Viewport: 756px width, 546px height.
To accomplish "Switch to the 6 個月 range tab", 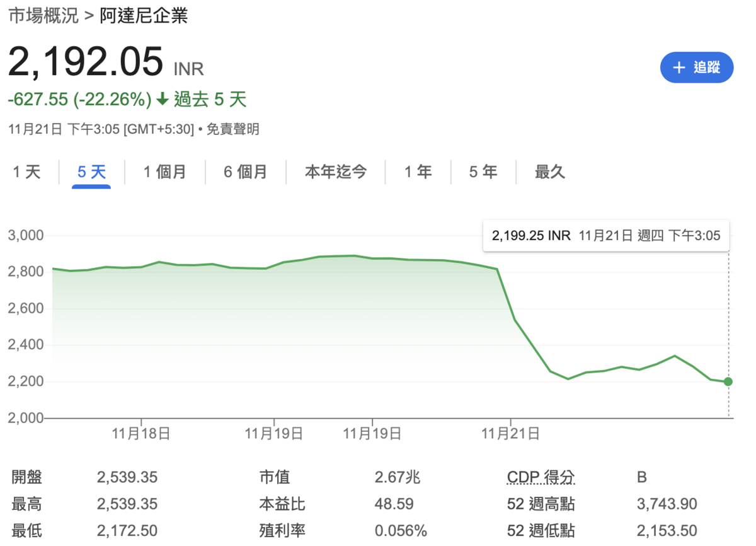I will pyautogui.click(x=246, y=171).
